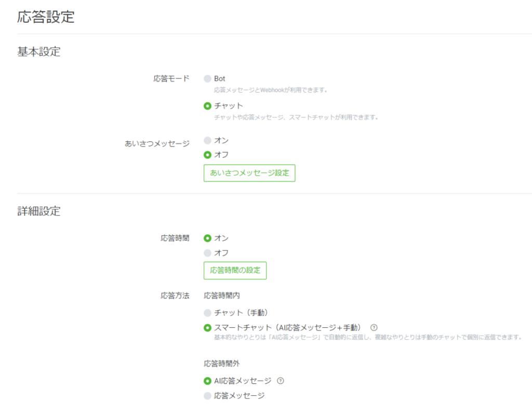Click the 応答時間内 subsection label
The image size is (532, 411).
click(222, 296)
